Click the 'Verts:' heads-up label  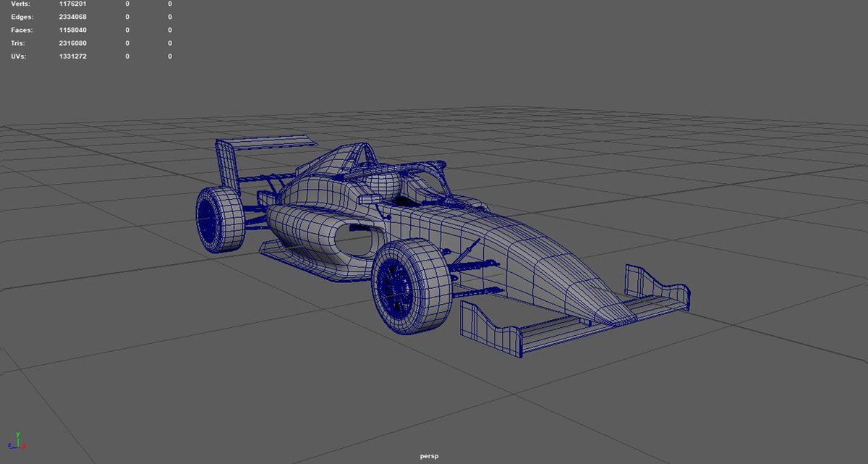21,4
